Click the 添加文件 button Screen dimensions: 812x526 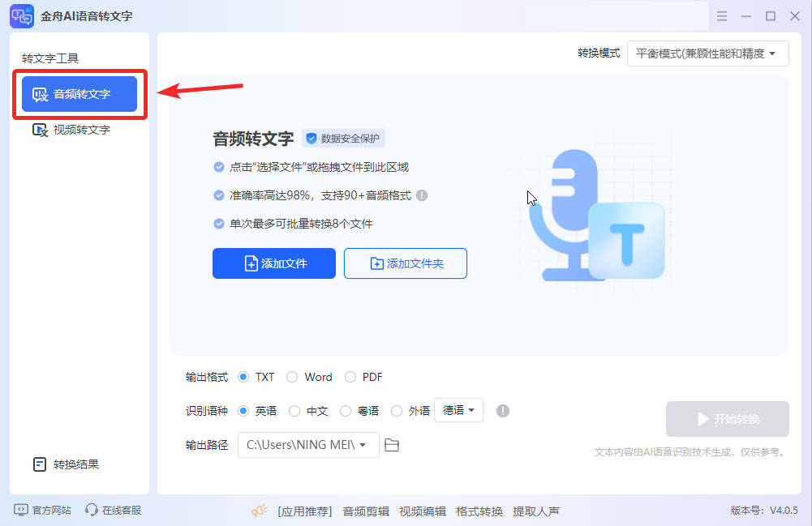pos(274,263)
